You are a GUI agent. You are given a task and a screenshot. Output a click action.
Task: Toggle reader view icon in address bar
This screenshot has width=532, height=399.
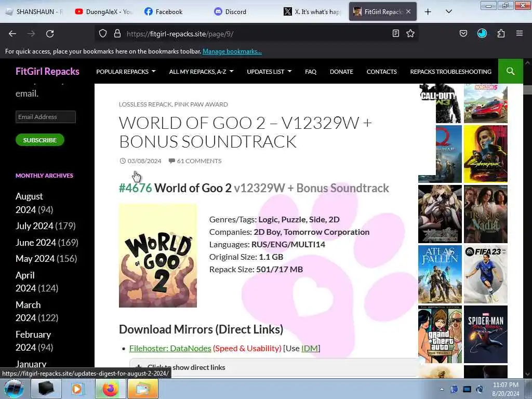(395, 33)
